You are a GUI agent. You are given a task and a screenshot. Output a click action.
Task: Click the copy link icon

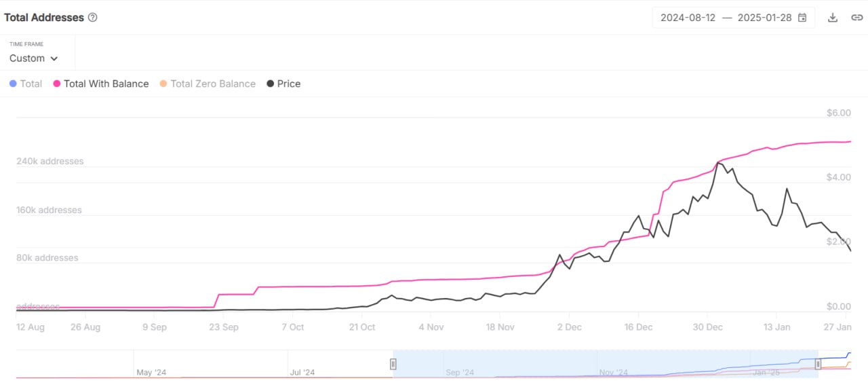pyautogui.click(x=856, y=18)
